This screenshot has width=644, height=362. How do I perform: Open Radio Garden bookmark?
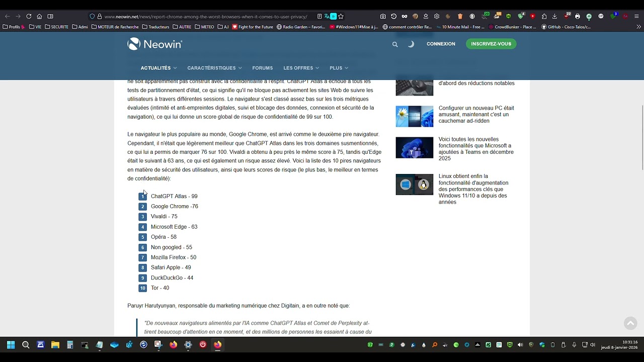point(301,27)
